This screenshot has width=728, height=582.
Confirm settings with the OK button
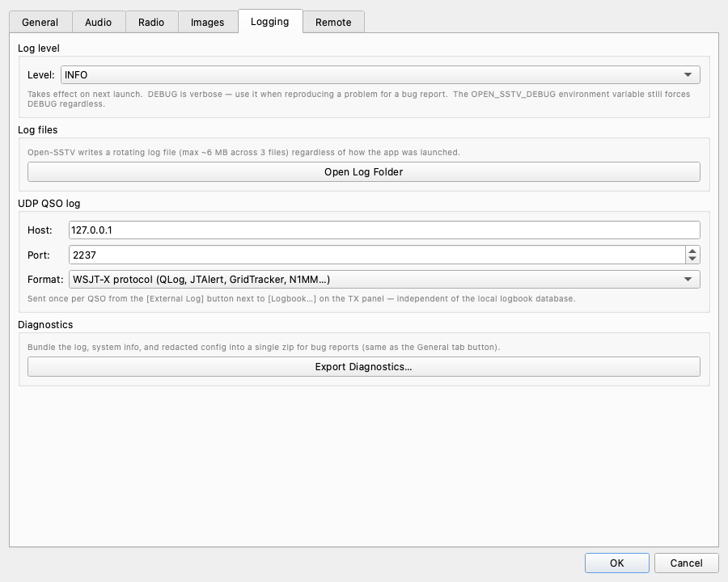pos(617,563)
